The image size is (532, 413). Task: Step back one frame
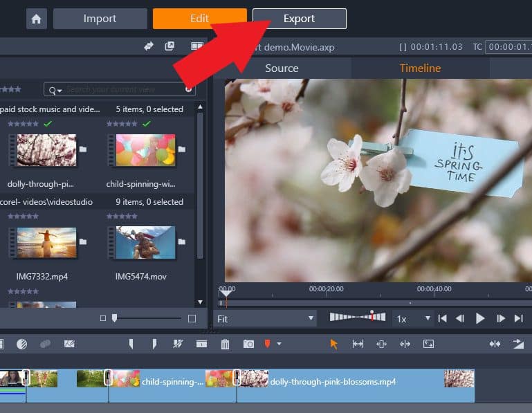(460, 319)
